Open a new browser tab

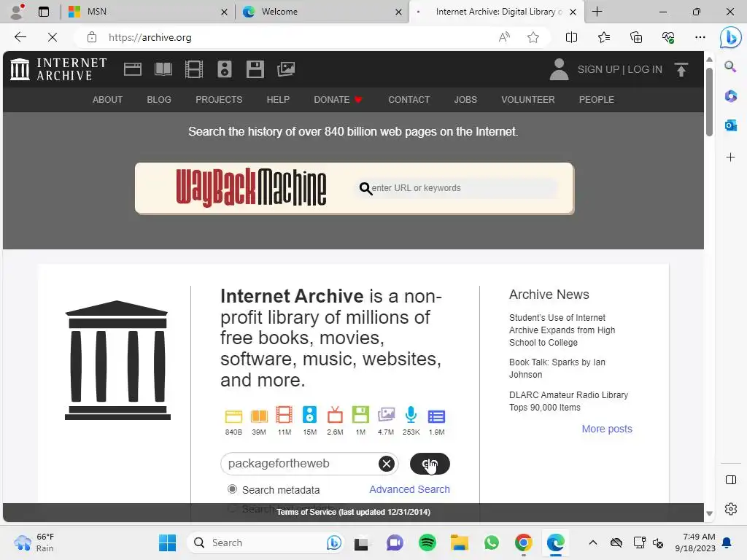pos(597,12)
